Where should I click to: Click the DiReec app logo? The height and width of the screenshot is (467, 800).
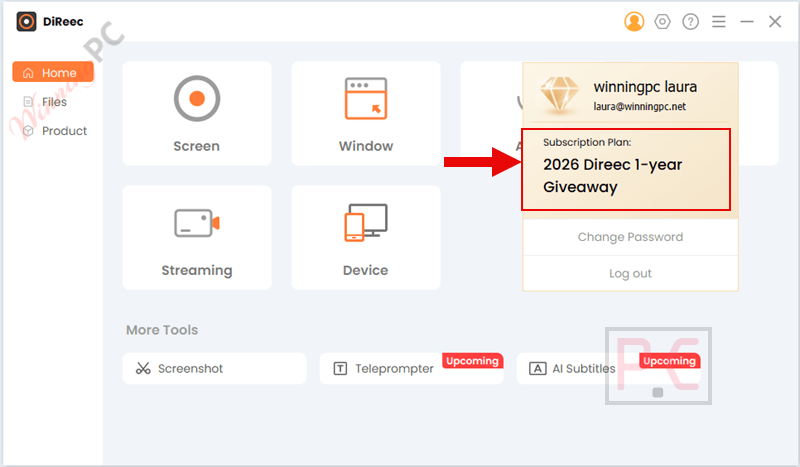tap(26, 21)
